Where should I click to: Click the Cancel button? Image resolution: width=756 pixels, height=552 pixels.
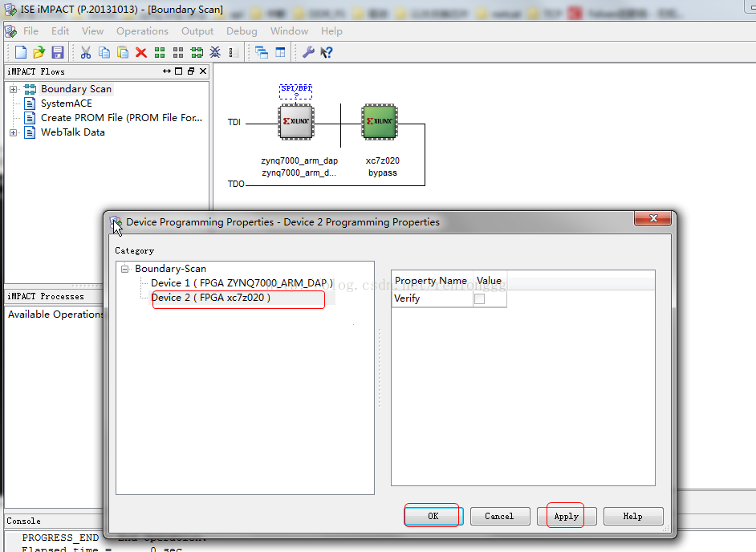499,516
